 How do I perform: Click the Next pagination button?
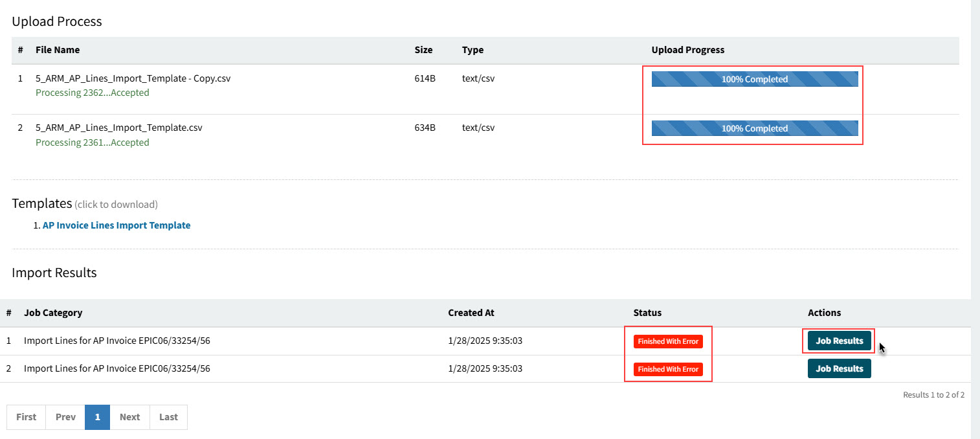pos(129,417)
